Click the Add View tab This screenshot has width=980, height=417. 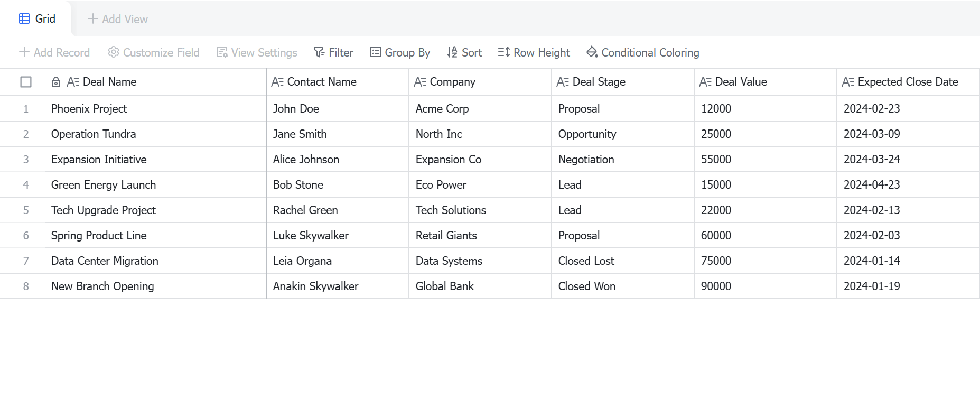[118, 19]
